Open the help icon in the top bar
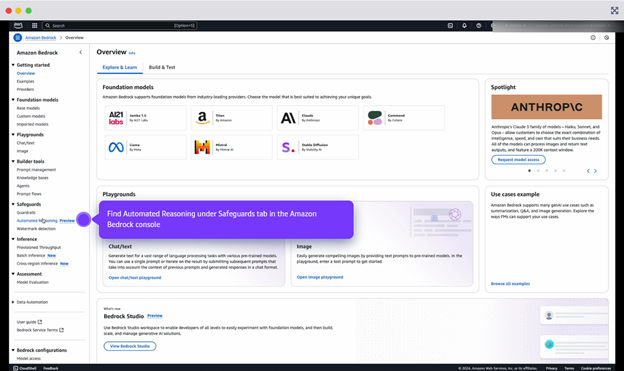 coord(478,25)
